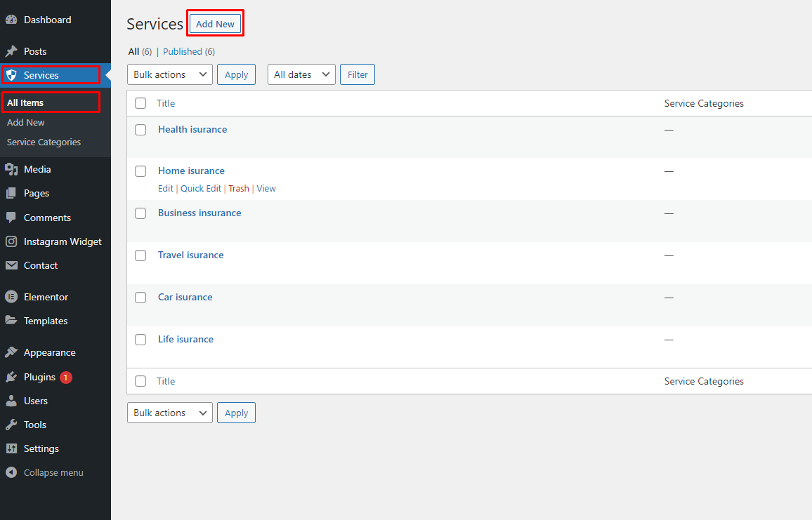Click the Posts pushpin icon
The width and height of the screenshot is (812, 520).
11,51
